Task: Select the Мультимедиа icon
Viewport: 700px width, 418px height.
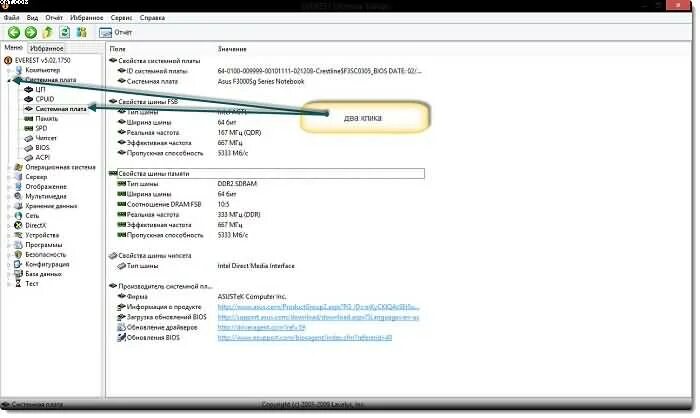Action: click(18, 196)
